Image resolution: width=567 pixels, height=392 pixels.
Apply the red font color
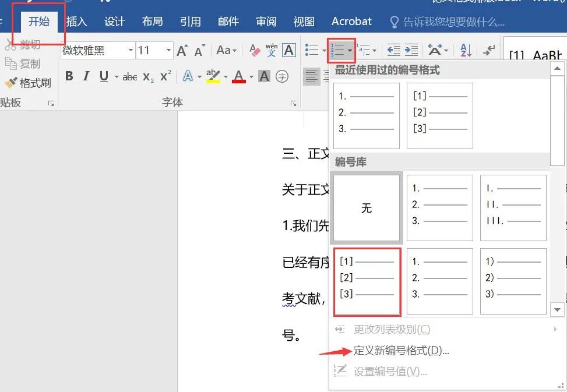click(x=239, y=76)
